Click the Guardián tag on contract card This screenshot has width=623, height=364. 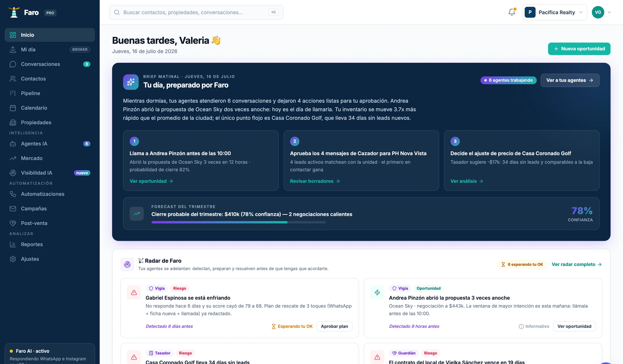404,353
